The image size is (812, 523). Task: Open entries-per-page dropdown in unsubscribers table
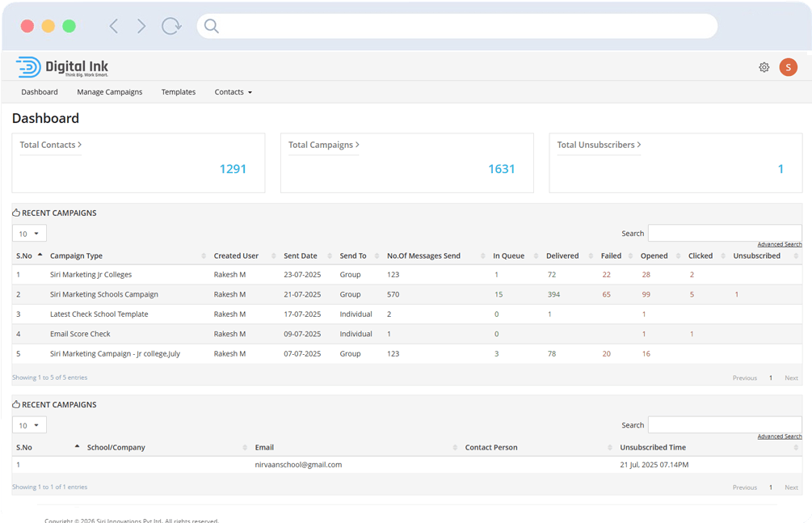pyautogui.click(x=29, y=425)
